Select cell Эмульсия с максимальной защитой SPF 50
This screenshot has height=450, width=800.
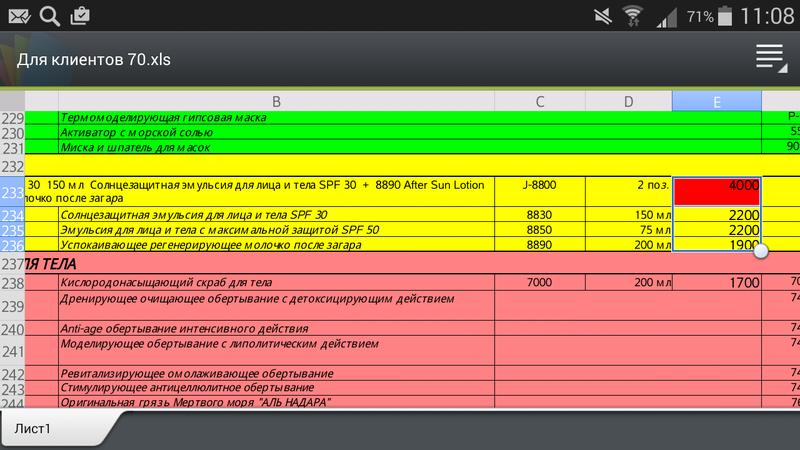(x=276, y=230)
